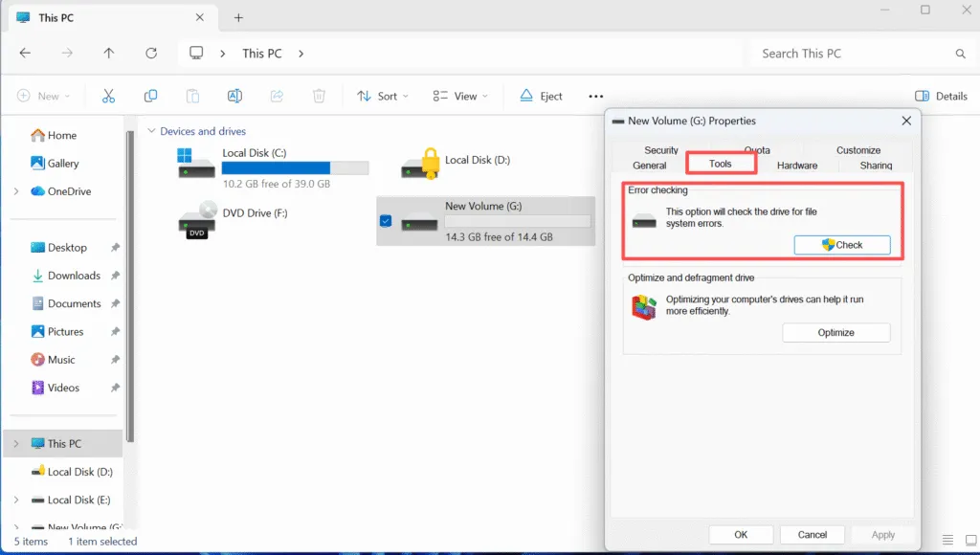Screen dimensions: 980x555
Task: Click the Copy icon in the toolbar
Action: [x=150, y=96]
